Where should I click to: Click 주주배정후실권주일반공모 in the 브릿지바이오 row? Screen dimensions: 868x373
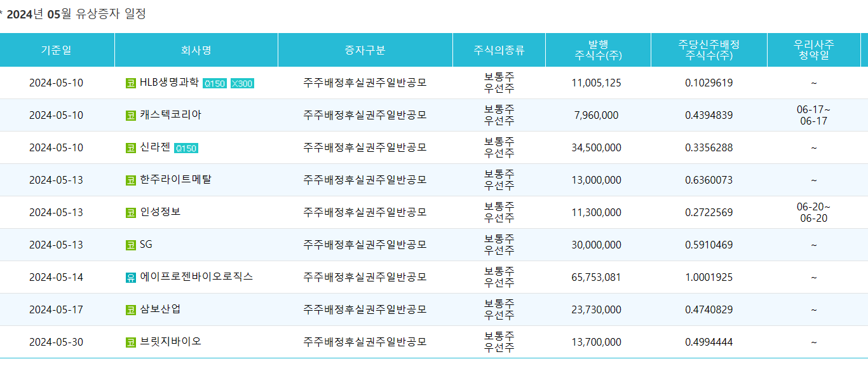[365, 342]
